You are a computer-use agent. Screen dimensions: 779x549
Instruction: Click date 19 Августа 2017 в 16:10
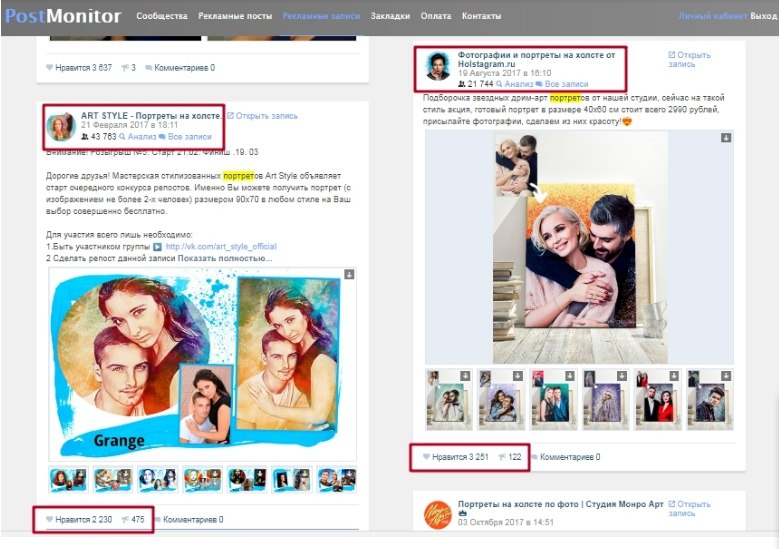(504, 73)
